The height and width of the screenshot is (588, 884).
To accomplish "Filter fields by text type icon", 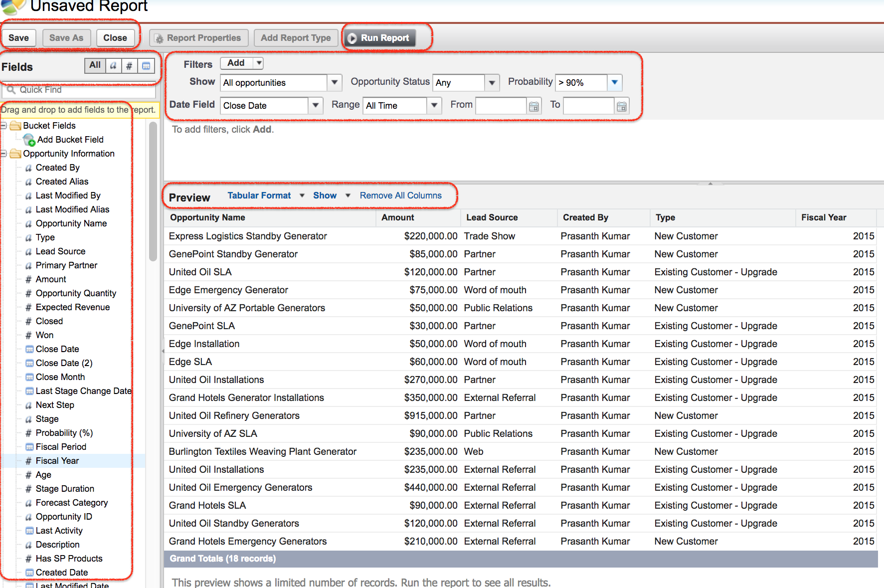I will 114,65.
